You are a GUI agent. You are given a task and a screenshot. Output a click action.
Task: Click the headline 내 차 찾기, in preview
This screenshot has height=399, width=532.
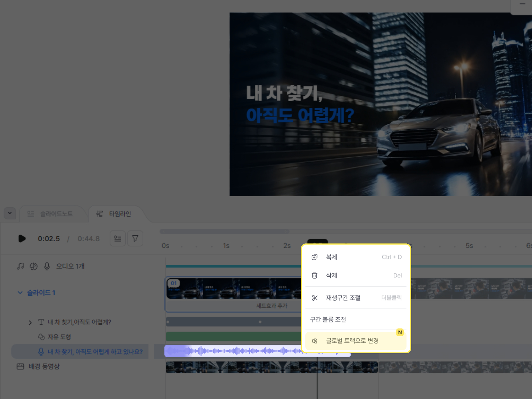point(284,93)
